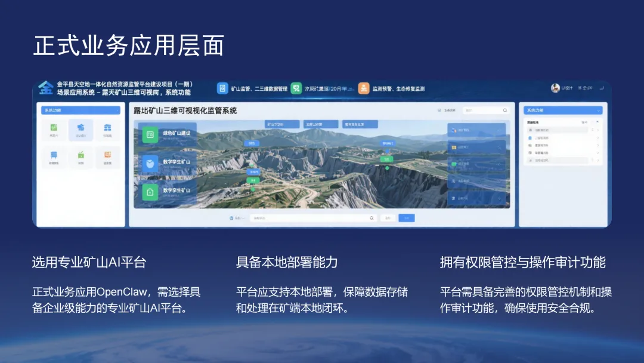Select the orange tile in left panel's bottom row

107,157
